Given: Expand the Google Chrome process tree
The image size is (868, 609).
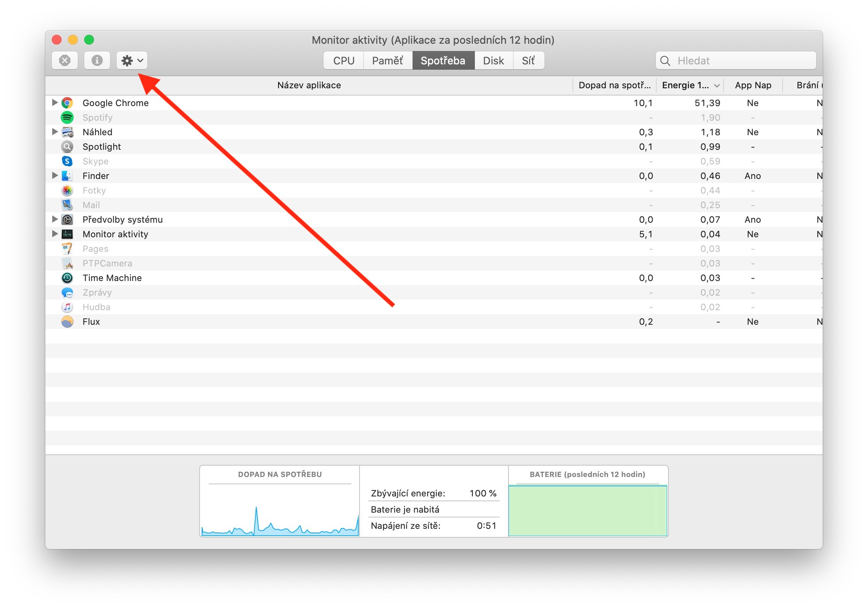Looking at the screenshot, I should pos(55,102).
